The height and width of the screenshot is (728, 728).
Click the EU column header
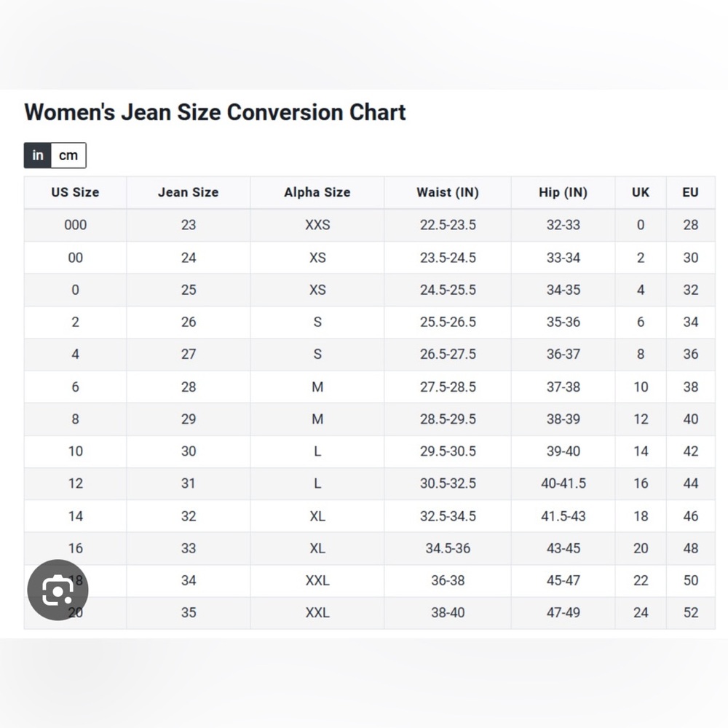click(x=690, y=192)
